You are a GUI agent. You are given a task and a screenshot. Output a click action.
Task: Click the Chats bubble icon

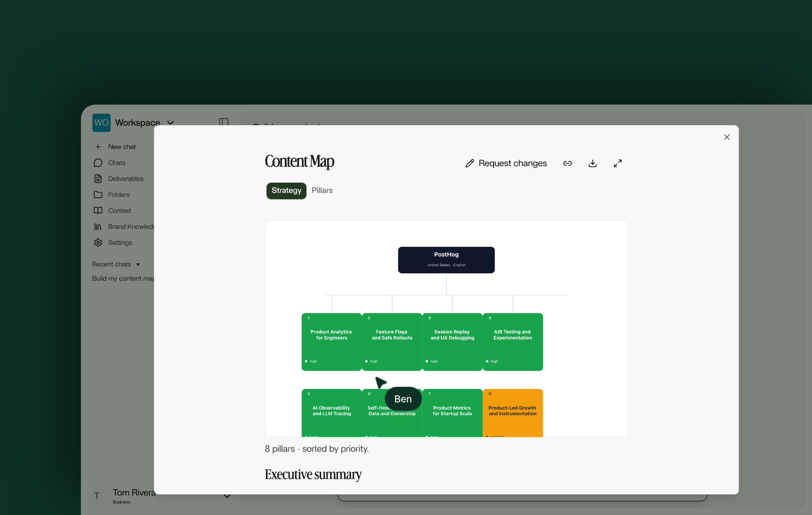[98, 163]
